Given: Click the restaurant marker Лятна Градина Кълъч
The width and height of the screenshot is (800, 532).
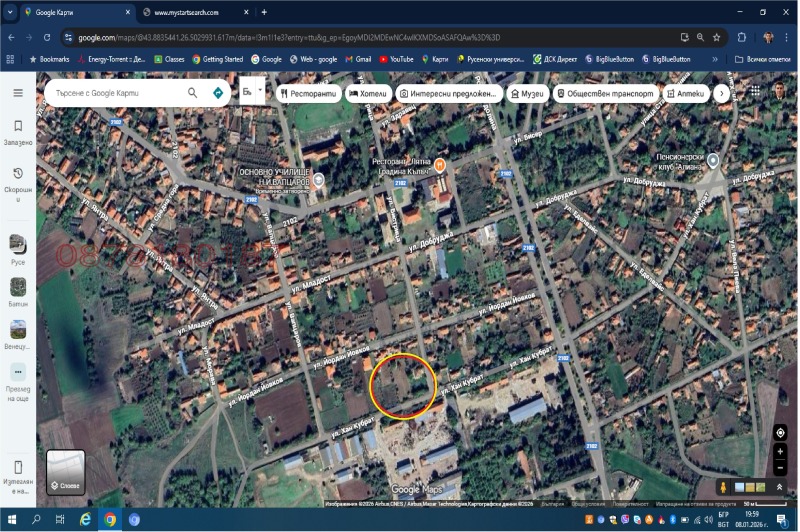Looking at the screenshot, I should click(439, 165).
